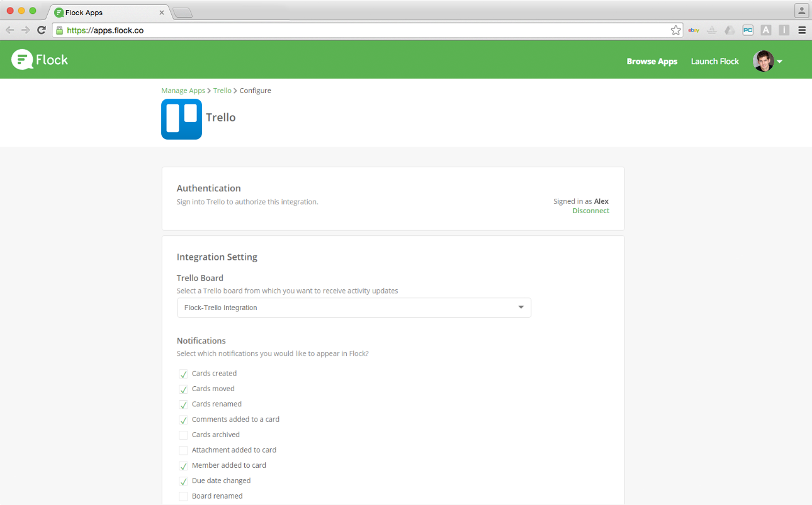
Task: Click the Authentication heading
Action: [x=208, y=188]
